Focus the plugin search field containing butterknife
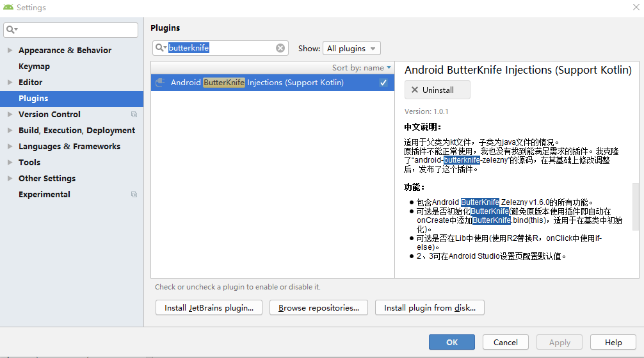This screenshot has width=644, height=358. pyautogui.click(x=221, y=48)
